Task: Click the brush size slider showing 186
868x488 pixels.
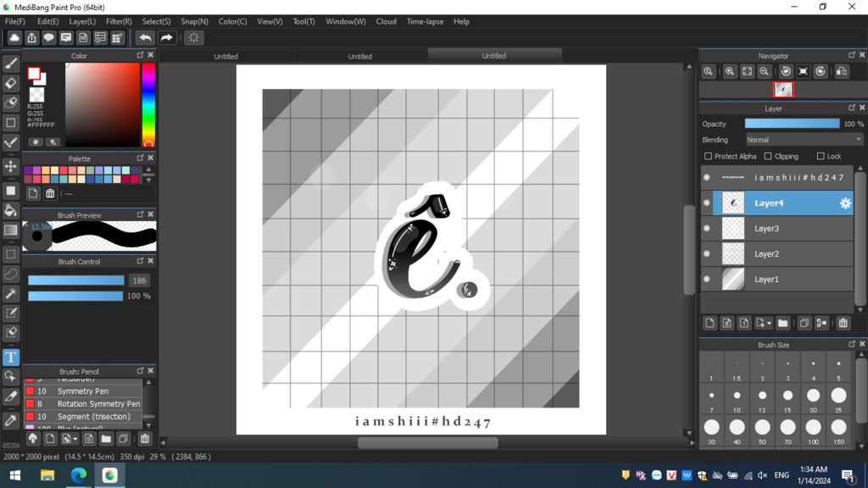Action: 76,280
